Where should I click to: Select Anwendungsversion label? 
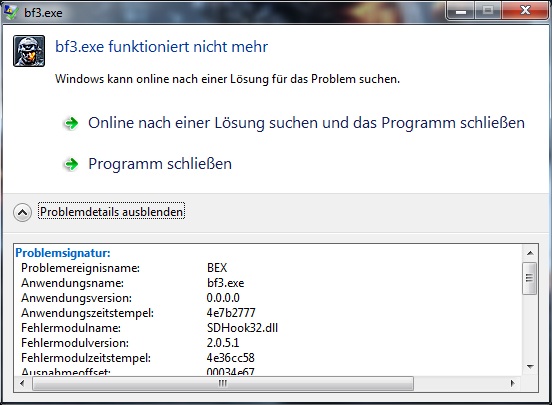point(76,298)
